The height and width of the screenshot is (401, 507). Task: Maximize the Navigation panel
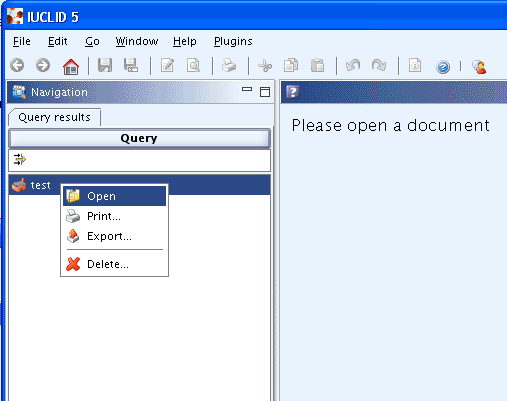[265, 92]
